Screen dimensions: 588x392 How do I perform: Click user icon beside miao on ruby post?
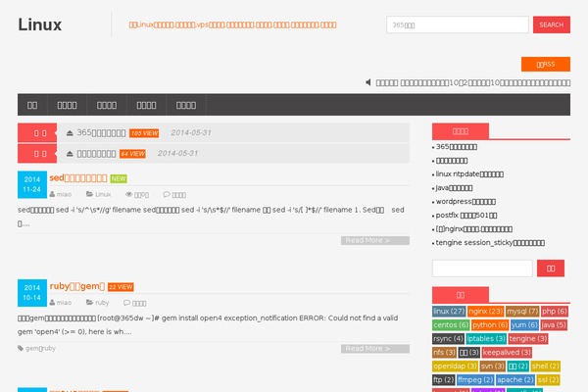[52, 303]
